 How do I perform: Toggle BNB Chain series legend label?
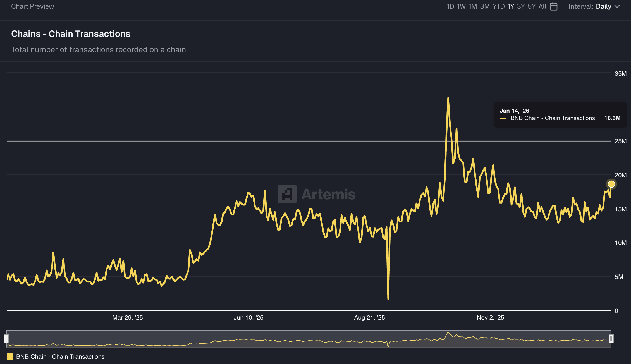60,356
